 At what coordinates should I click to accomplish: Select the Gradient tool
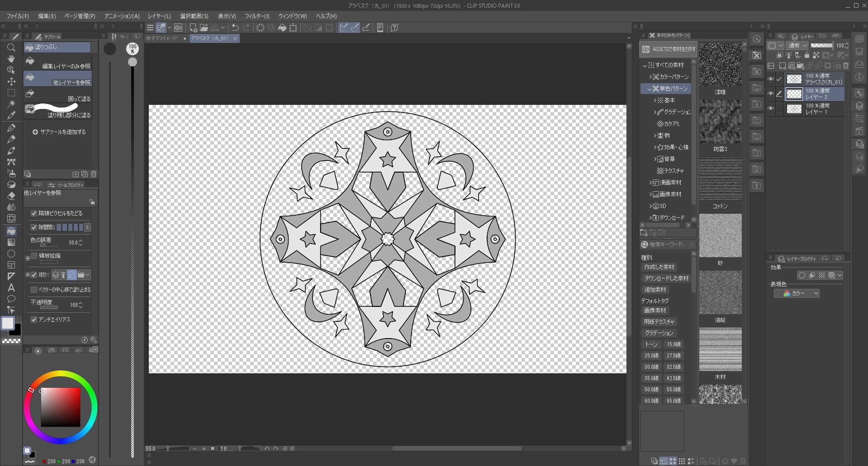click(11, 242)
